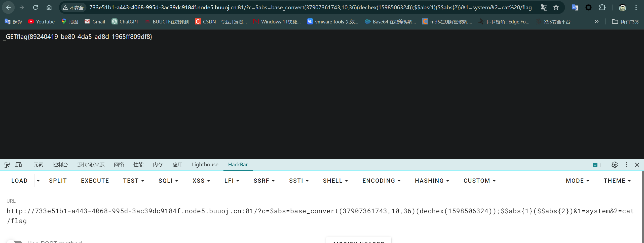The width and height of the screenshot is (644, 243).
Task: Open the vmware tools bookmark
Action: tap(333, 22)
